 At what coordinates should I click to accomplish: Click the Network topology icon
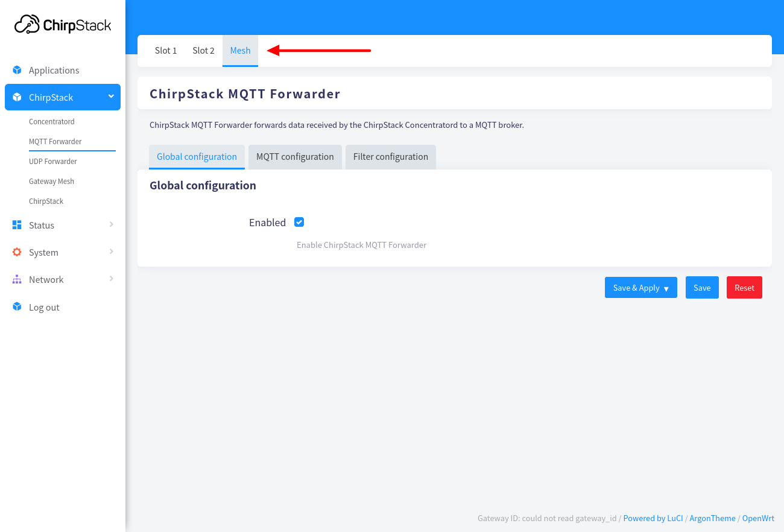tap(17, 279)
